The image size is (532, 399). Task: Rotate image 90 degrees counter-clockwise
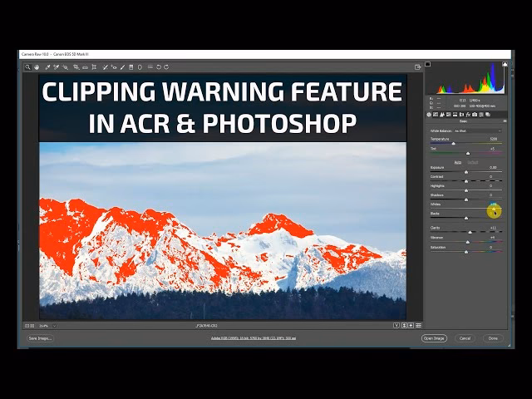[x=159, y=67]
